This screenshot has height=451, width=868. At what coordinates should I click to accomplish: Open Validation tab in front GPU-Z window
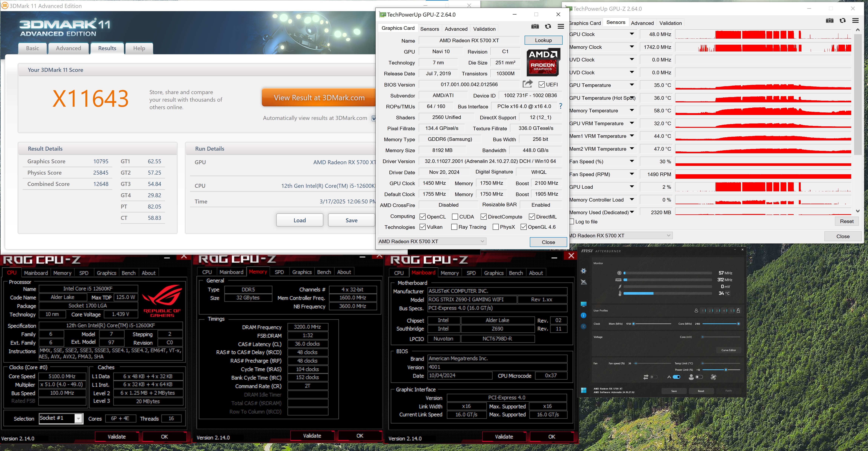tap(484, 29)
